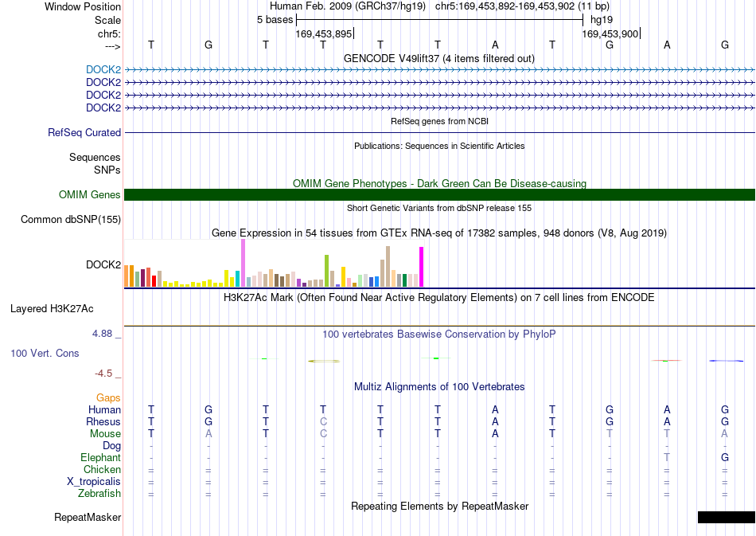This screenshot has height=536, width=756.
Task: Open the RefSeq Curated track label
Action: (x=84, y=133)
